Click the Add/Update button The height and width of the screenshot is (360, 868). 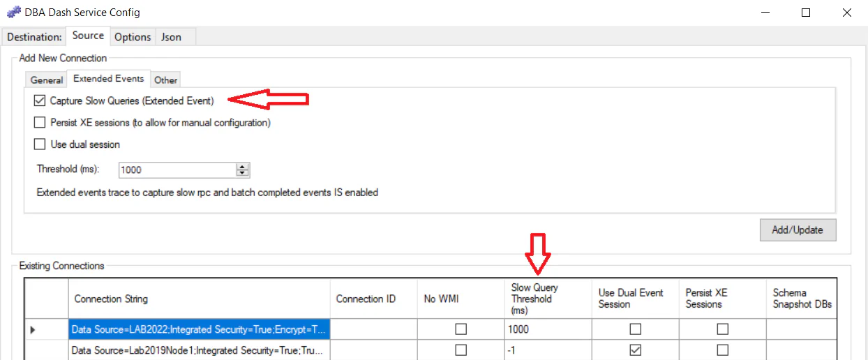click(x=798, y=230)
